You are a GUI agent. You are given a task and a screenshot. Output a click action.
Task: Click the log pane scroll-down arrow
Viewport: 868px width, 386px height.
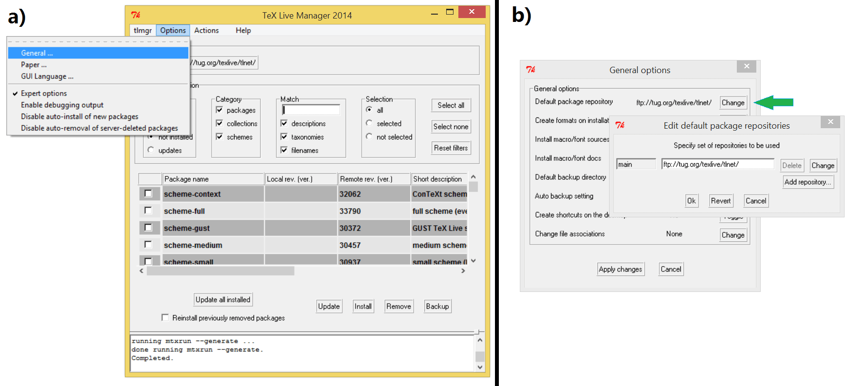coord(480,367)
